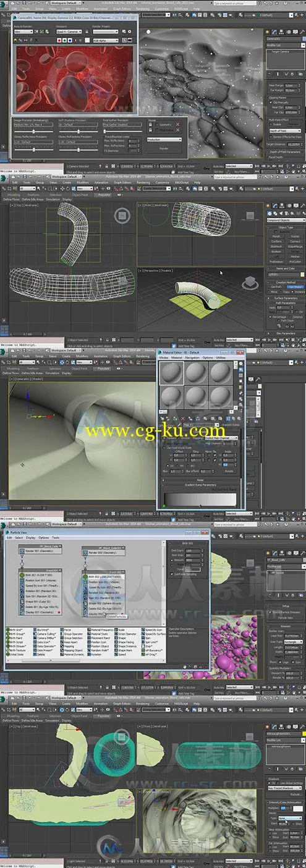Open the Compound Objects category dropdown

286,220
